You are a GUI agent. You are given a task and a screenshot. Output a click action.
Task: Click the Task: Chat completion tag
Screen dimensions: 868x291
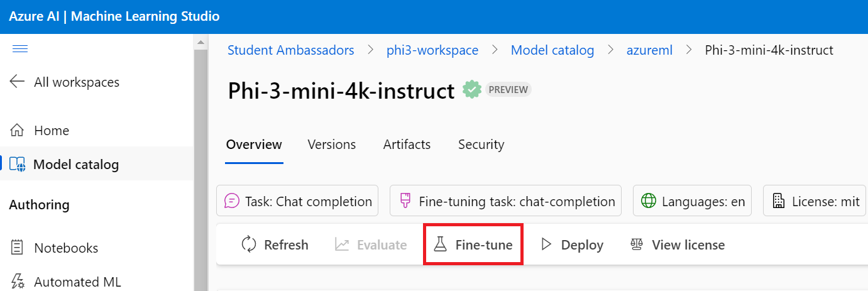[297, 201]
